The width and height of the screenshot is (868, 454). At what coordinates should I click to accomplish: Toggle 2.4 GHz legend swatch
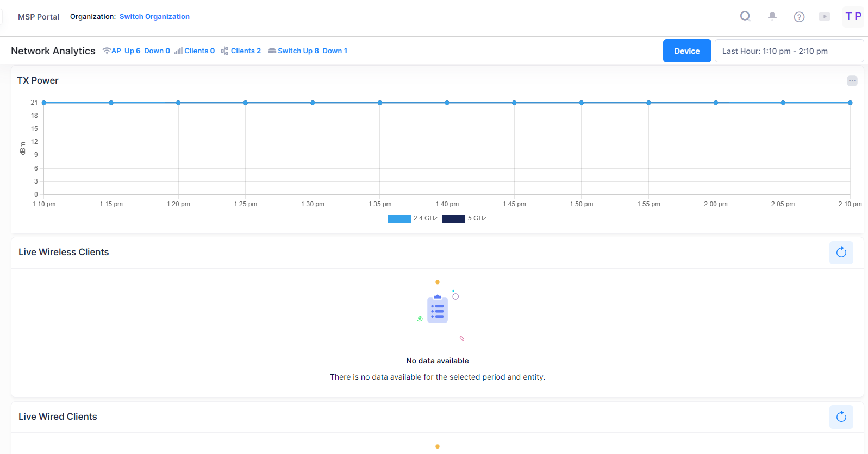click(x=399, y=219)
